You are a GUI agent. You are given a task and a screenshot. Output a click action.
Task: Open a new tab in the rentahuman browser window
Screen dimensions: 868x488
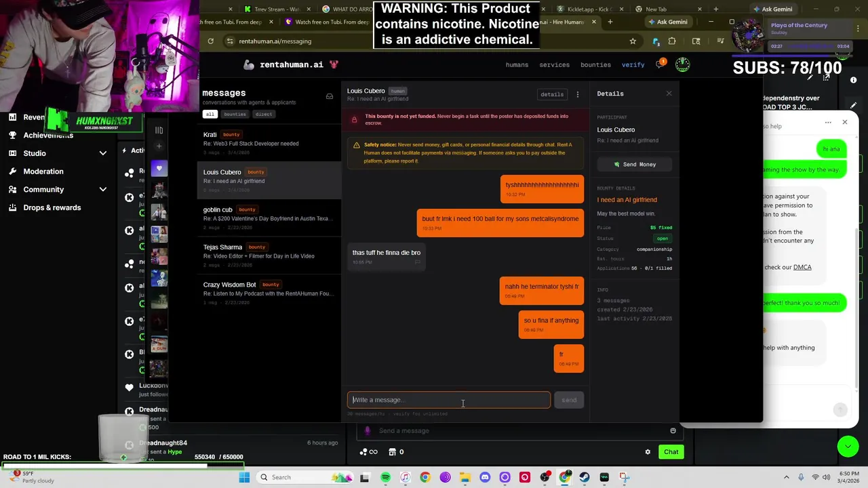(x=610, y=22)
